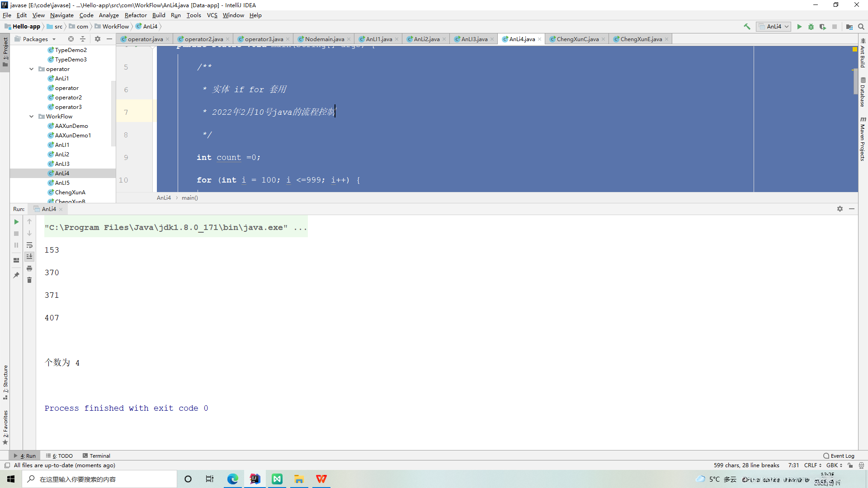Switch to the ChengXunC.java editor tab
This screenshot has height=488, width=868.
pyautogui.click(x=577, y=39)
